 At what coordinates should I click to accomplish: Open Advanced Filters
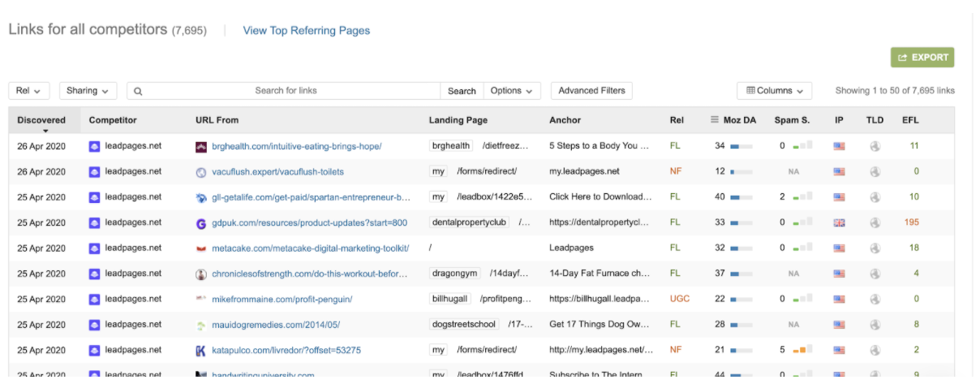point(591,91)
